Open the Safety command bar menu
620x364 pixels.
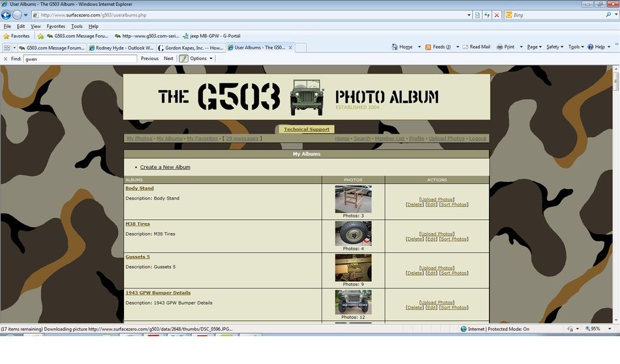pos(555,46)
